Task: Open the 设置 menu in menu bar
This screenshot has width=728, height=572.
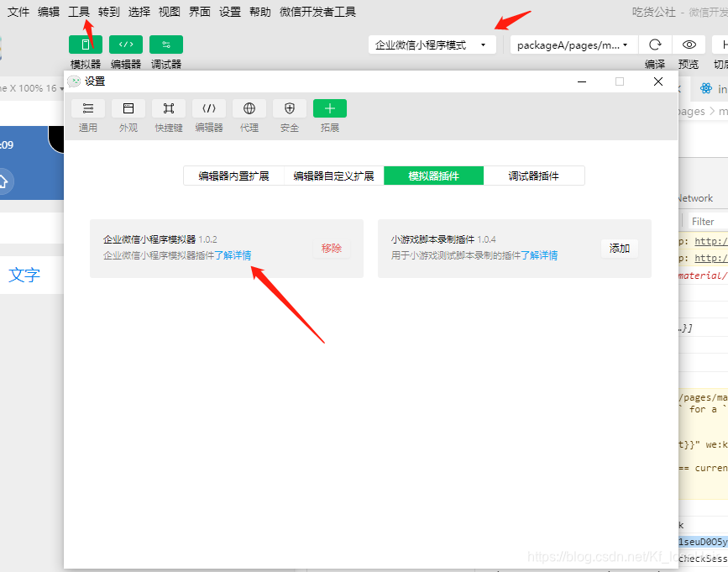Action: [x=230, y=12]
